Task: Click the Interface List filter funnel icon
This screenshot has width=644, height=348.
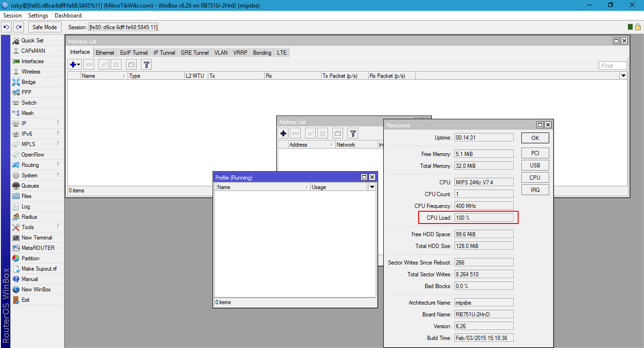Action: click(x=147, y=65)
